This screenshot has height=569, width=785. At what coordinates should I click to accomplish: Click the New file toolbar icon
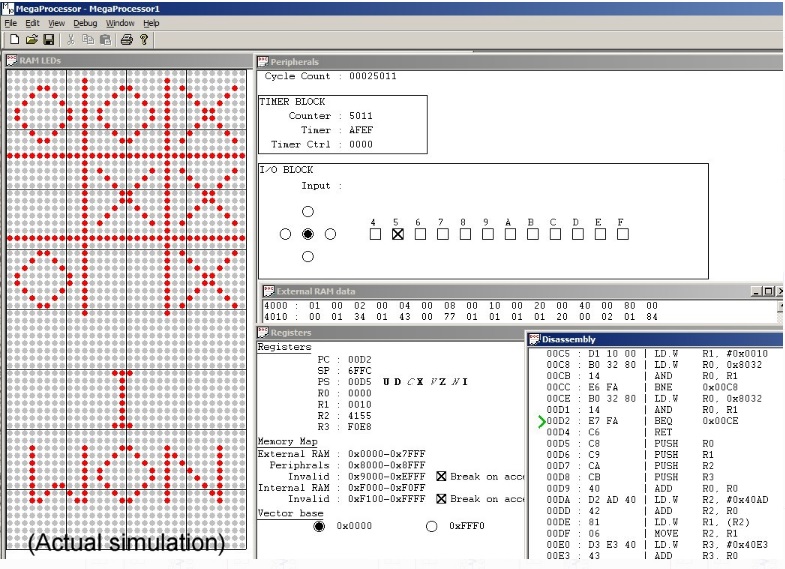coord(15,40)
